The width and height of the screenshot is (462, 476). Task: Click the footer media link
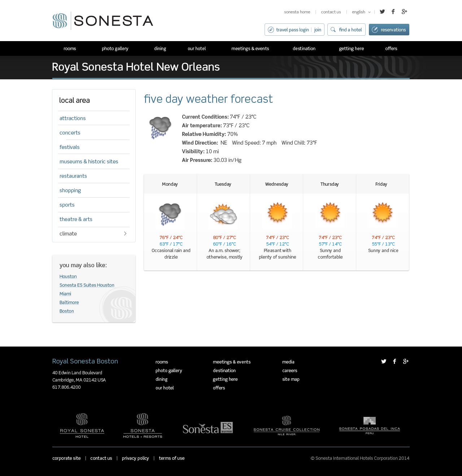pos(288,362)
